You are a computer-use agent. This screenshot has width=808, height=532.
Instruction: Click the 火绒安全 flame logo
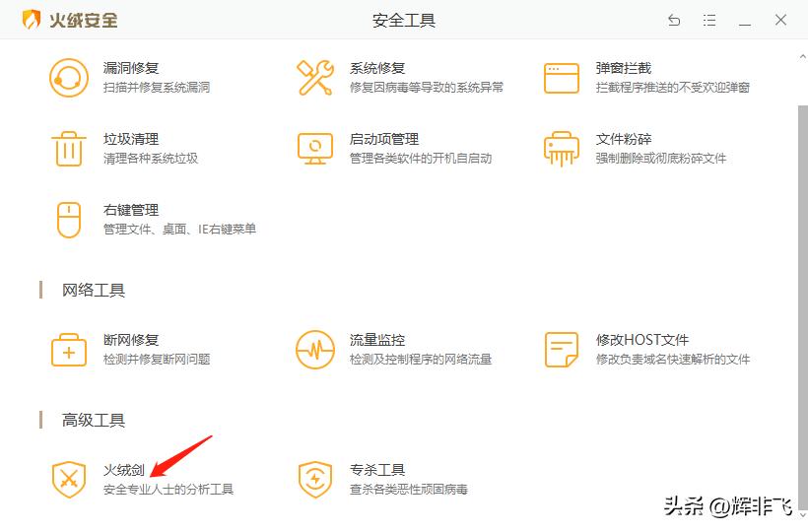click(x=32, y=20)
